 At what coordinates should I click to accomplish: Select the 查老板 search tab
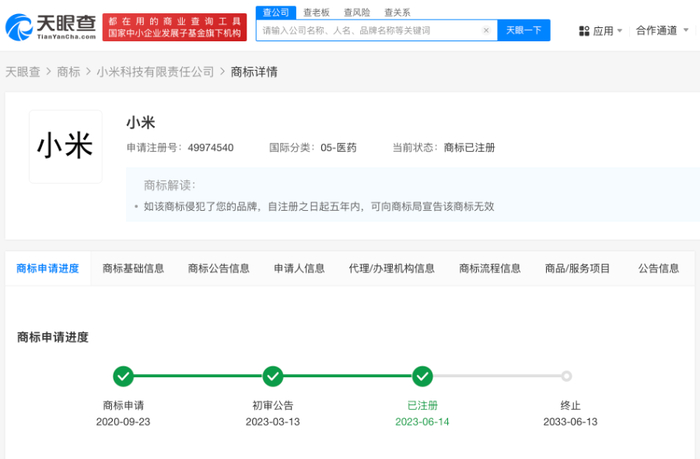(316, 12)
